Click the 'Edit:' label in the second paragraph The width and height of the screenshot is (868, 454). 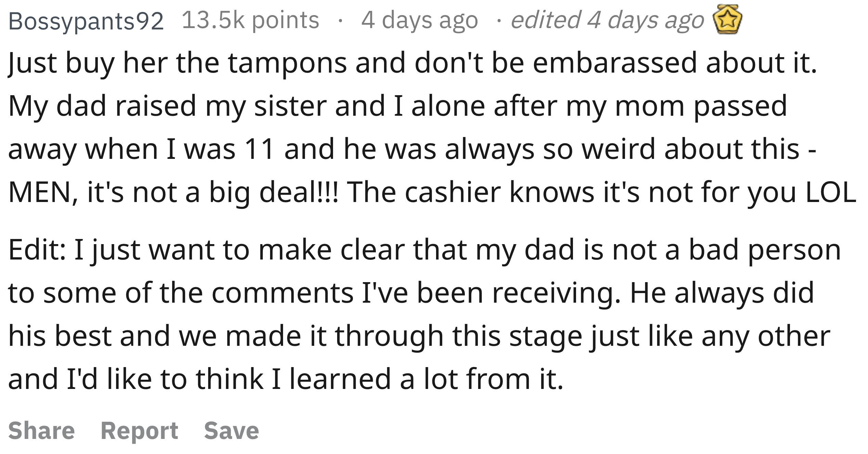(37, 250)
